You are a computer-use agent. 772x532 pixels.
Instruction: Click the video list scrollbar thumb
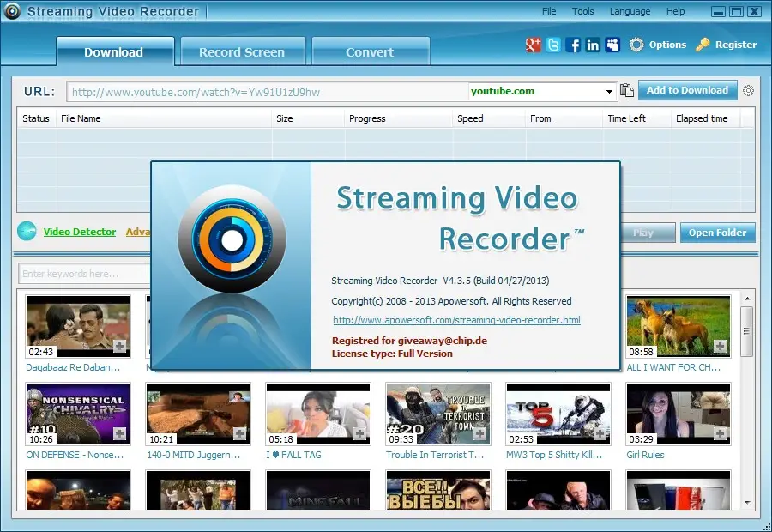click(746, 331)
